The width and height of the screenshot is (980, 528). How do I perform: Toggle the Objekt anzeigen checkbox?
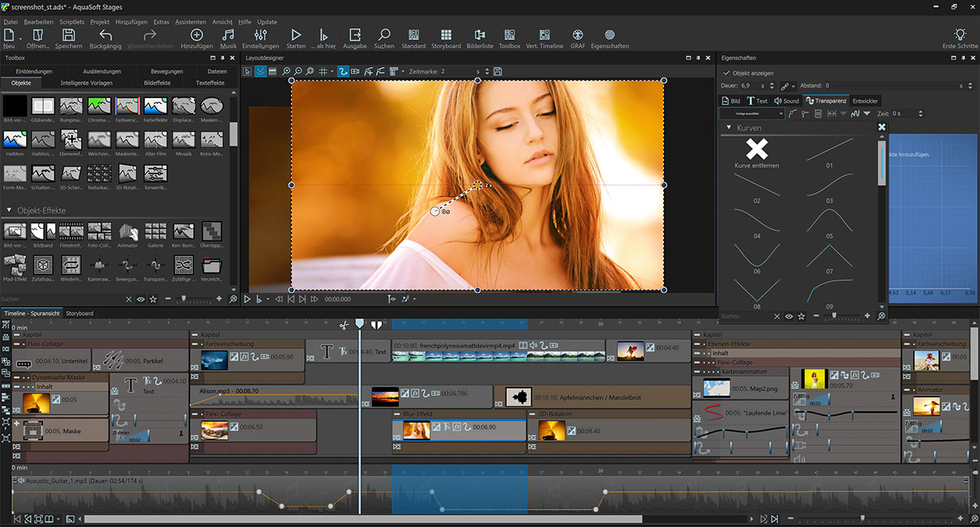726,73
